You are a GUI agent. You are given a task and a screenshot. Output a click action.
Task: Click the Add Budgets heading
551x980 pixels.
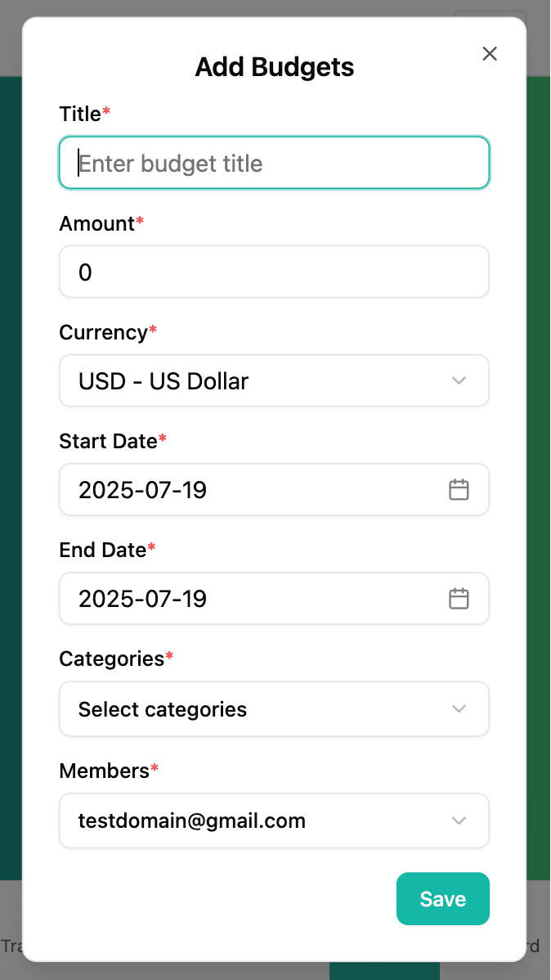pos(274,67)
